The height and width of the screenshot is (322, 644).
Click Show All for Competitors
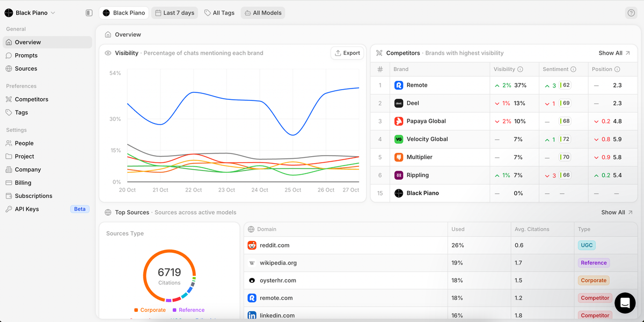coord(614,53)
